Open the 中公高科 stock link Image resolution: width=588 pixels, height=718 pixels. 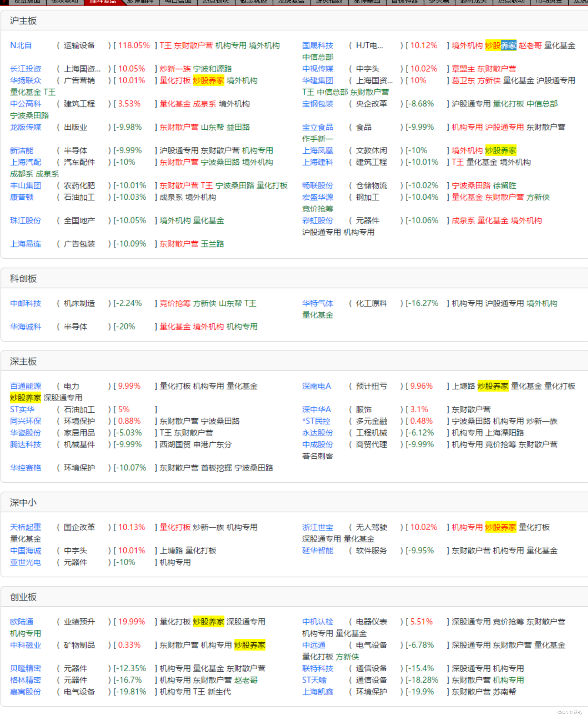click(26, 104)
